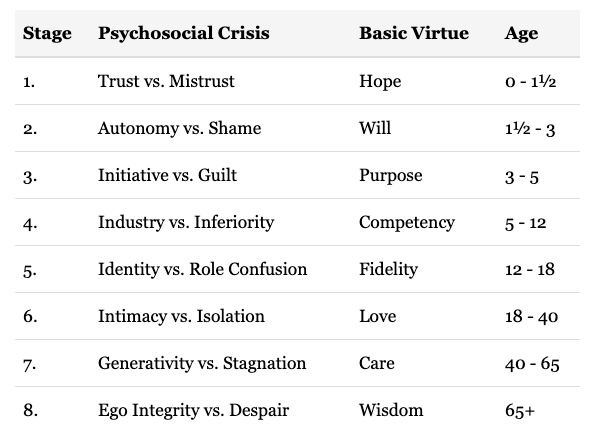
Task: Select the 18 - 40 age cell
Action: 532,316
